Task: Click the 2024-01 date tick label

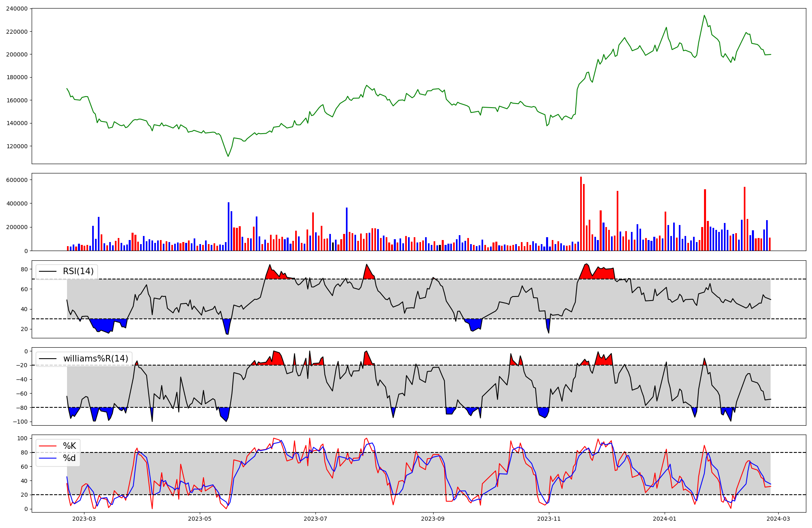Action: (665, 519)
